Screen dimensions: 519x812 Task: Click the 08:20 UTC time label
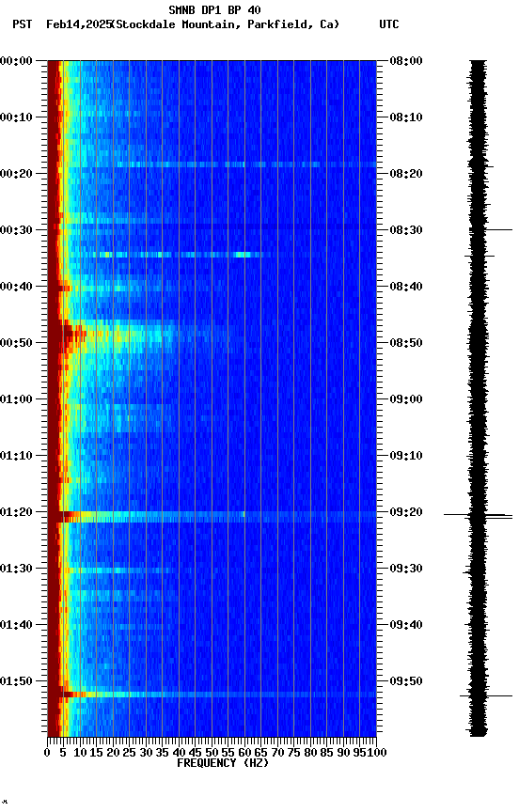click(406, 174)
